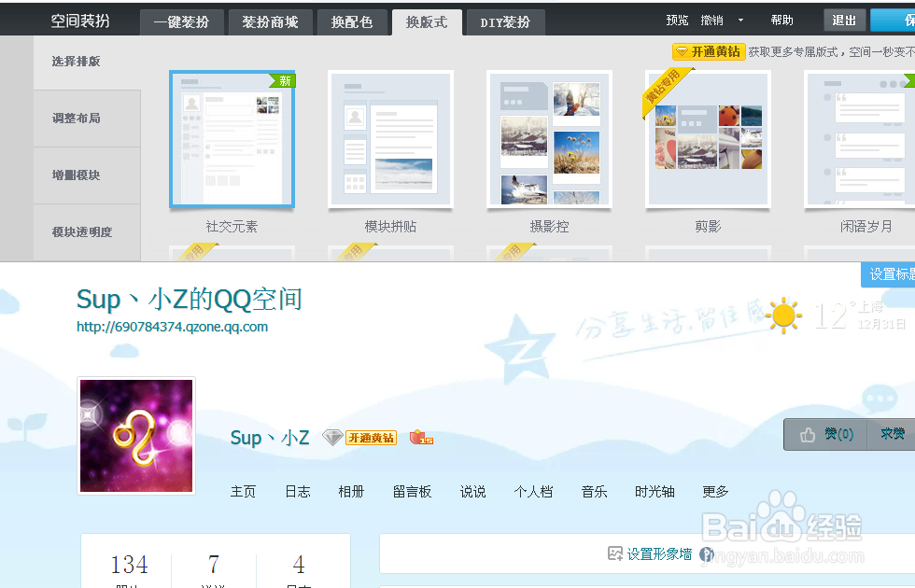The image size is (915, 588).
Task: Open the link http://690784374.qzone.qq.com
Action: (174, 327)
